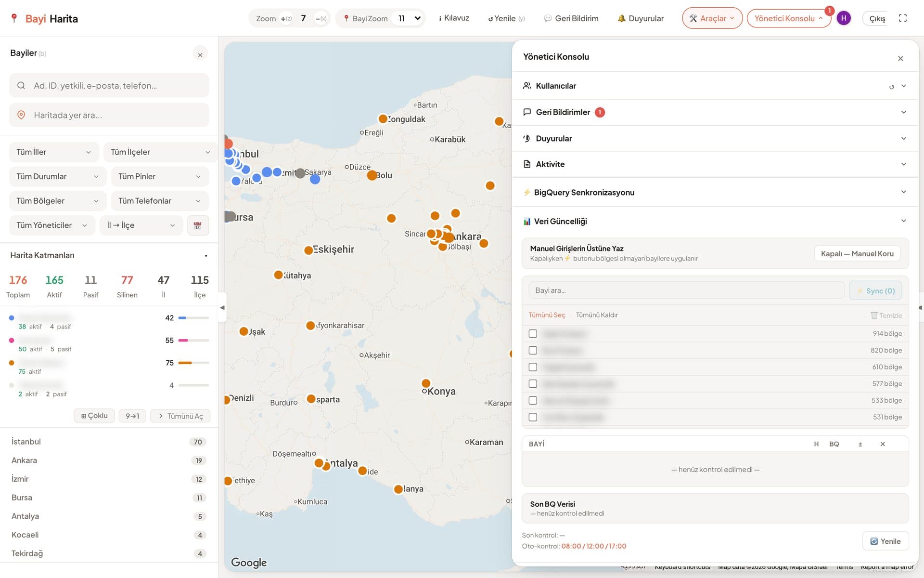Open the Tüm Pinler dropdown
Viewport: 924px width, 578px height.
click(x=160, y=177)
